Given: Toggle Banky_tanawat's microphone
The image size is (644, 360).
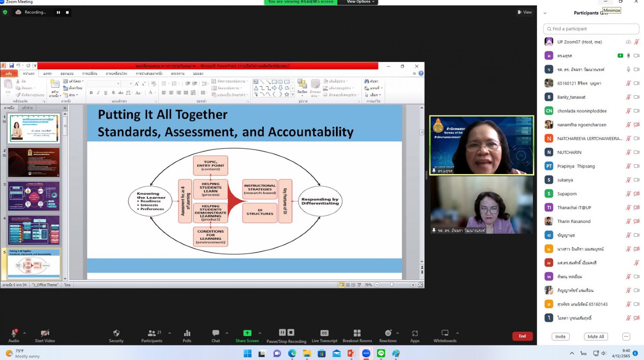Looking at the screenshot, I should point(628,97).
